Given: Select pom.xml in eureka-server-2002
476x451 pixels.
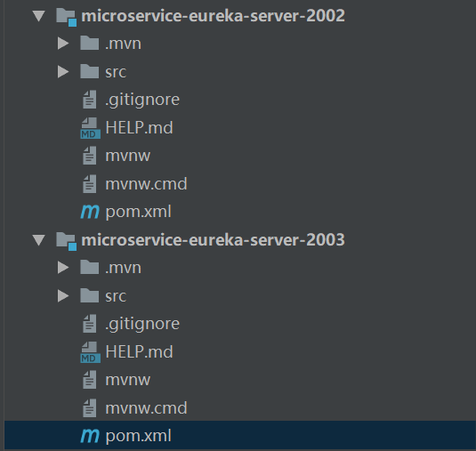Looking at the screenshot, I should 139,212.
